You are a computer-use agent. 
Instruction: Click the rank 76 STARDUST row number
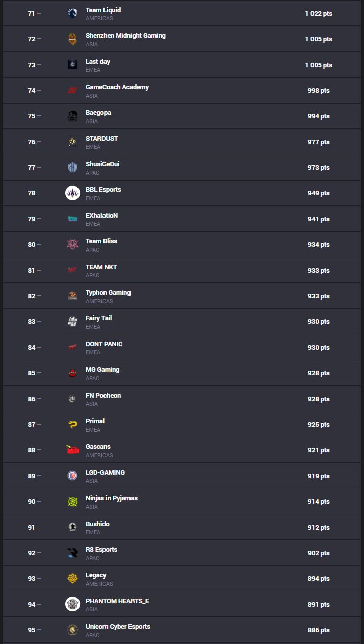click(x=32, y=142)
